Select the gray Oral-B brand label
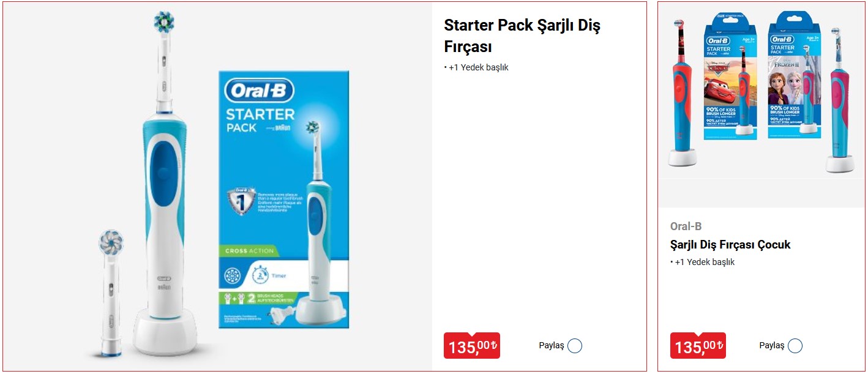 coord(686,226)
